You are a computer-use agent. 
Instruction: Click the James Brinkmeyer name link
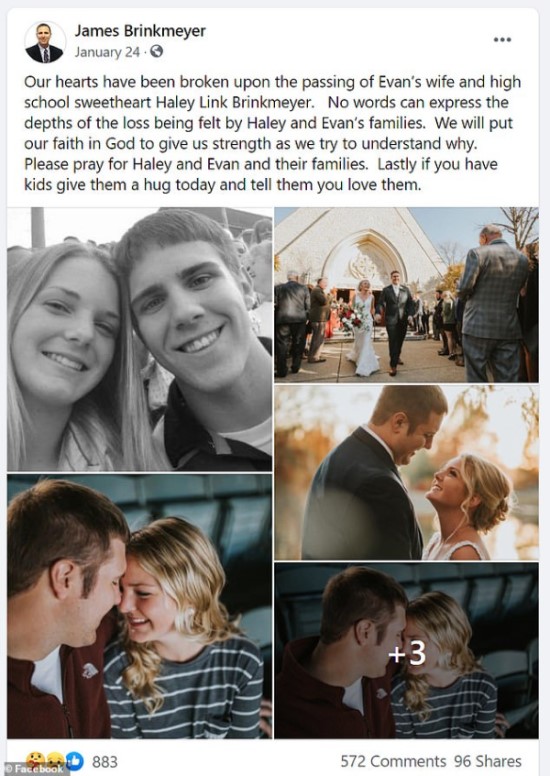(140, 31)
